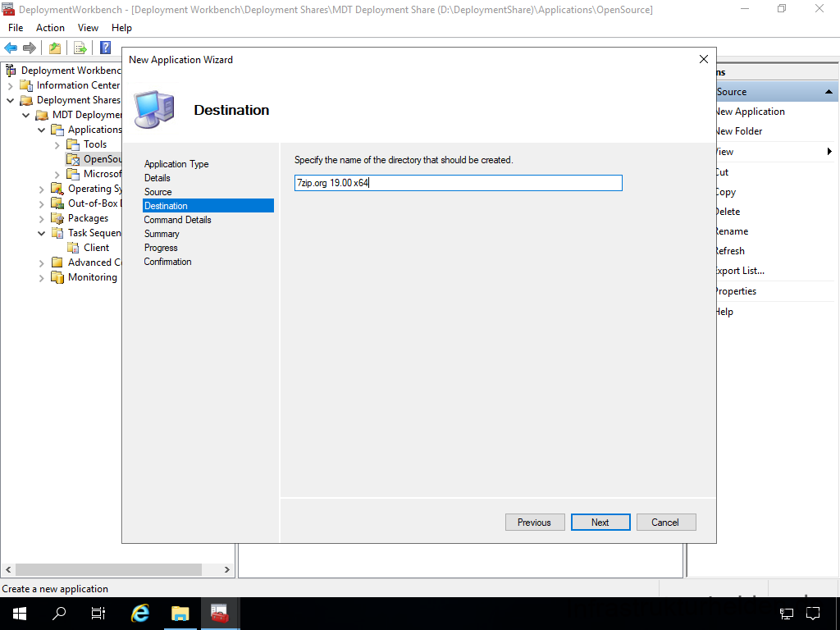Open taskbar Search
840x630 pixels.
tap(59, 614)
